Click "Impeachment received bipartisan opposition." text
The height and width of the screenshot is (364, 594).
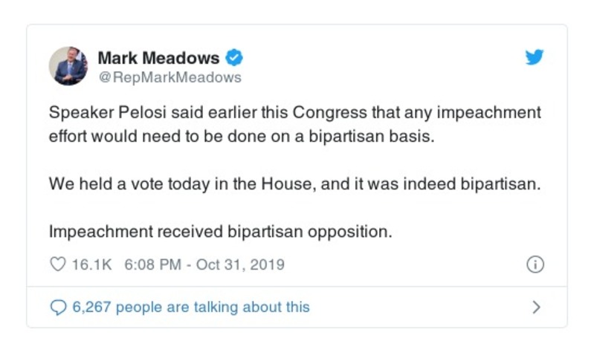tap(220, 231)
